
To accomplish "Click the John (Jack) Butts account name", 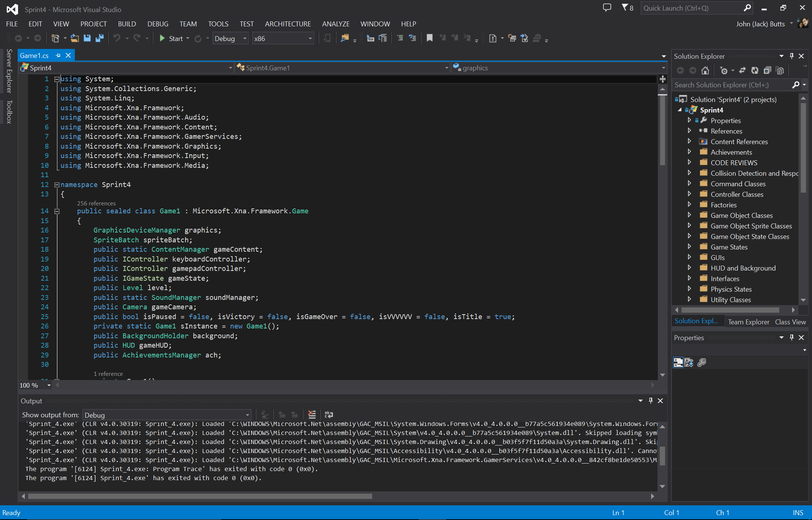I will tap(760, 24).
